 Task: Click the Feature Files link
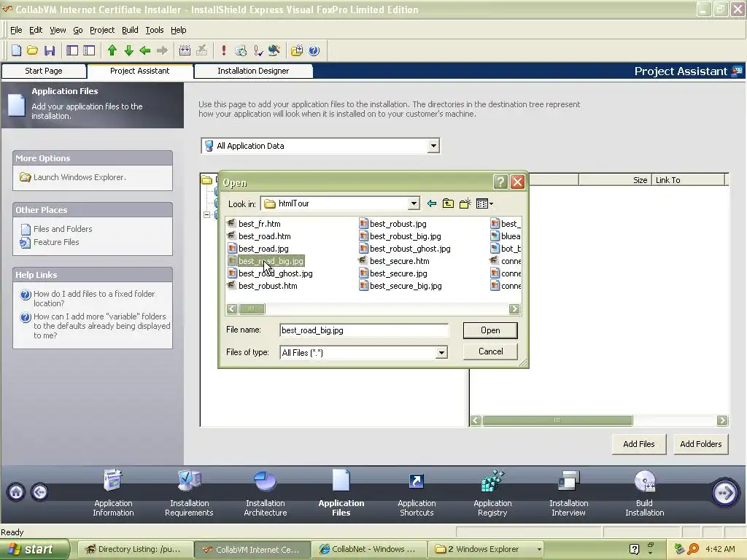pyautogui.click(x=56, y=242)
